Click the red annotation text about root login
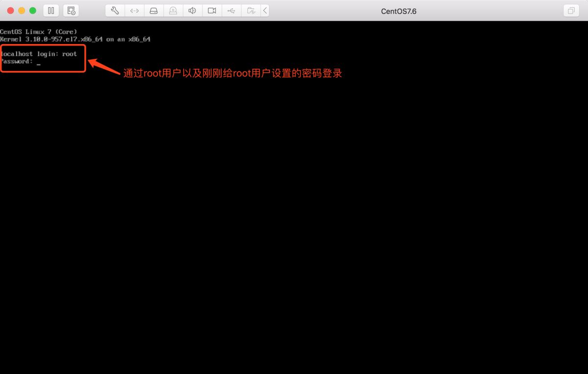Screen dimensions: 588x374 click(x=232, y=74)
